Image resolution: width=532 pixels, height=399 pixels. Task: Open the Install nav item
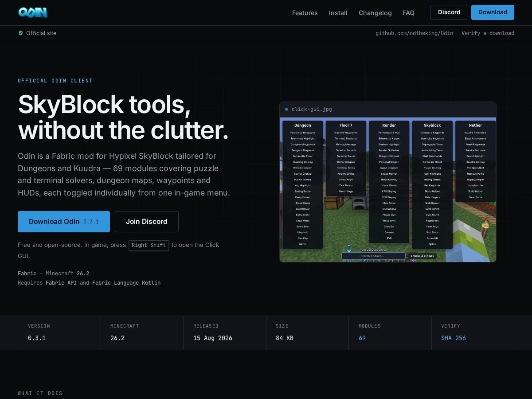[338, 13]
